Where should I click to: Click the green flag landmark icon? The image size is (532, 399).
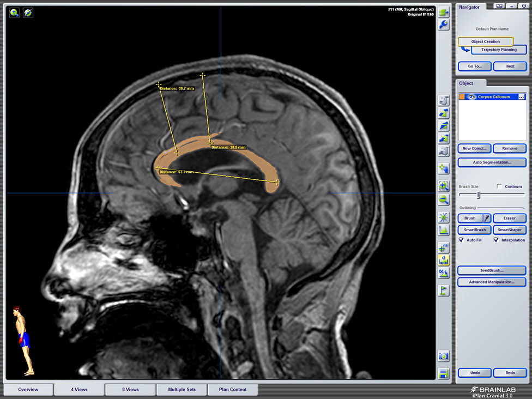point(444,290)
